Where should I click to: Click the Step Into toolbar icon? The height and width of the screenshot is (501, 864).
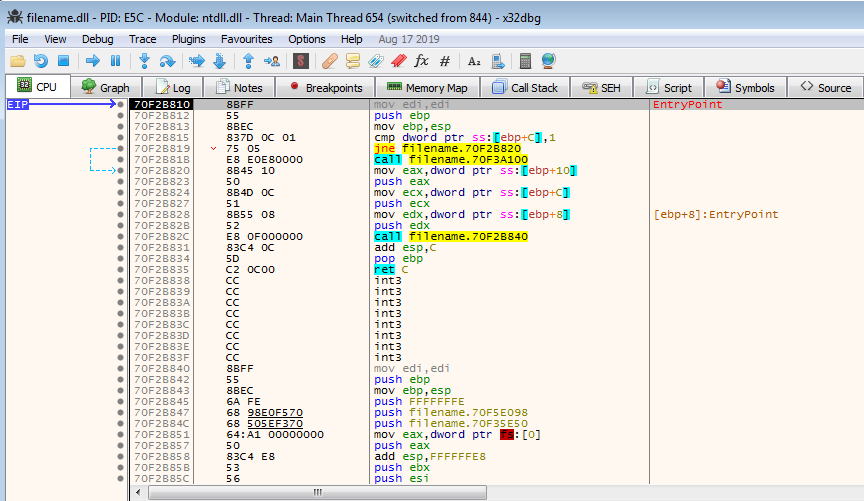click(144, 61)
